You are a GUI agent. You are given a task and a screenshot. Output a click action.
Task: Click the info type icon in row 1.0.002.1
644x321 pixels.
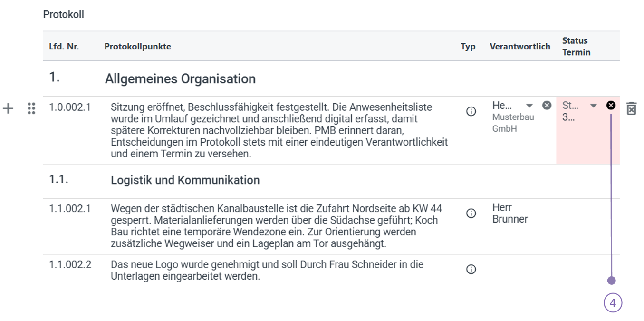[x=471, y=112]
